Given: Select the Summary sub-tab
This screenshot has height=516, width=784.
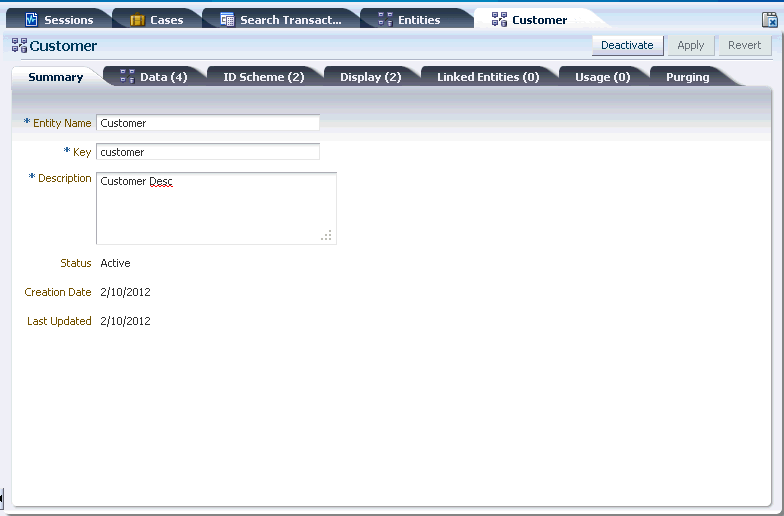Looking at the screenshot, I should (x=56, y=76).
